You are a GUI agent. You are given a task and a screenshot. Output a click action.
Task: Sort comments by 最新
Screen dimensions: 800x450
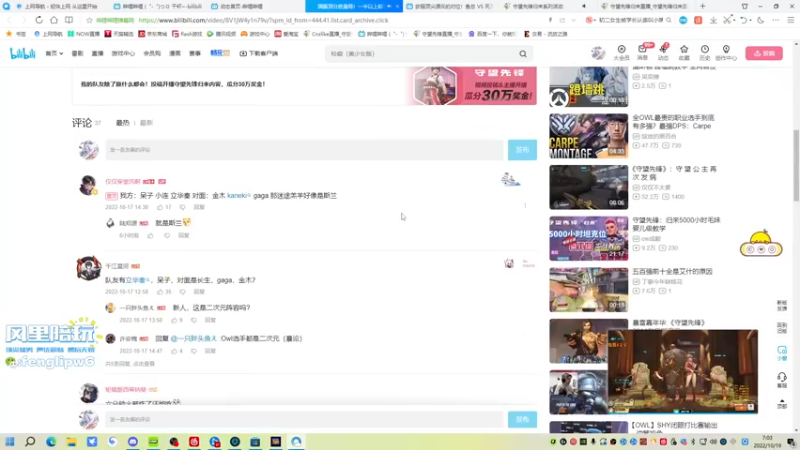[146, 123]
